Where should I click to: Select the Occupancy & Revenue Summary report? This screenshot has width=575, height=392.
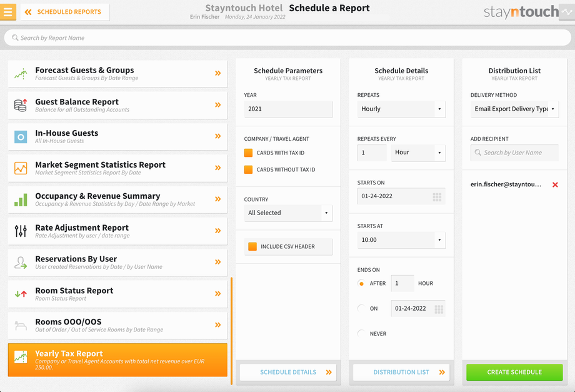tap(117, 200)
